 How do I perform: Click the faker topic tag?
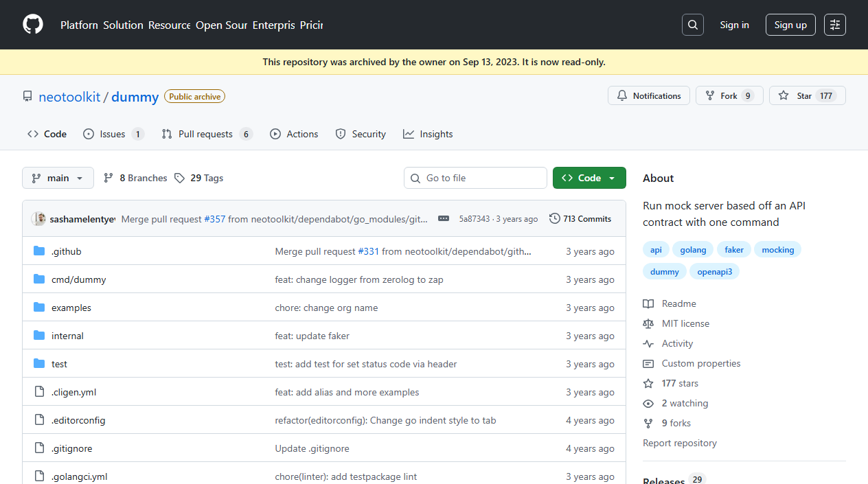(734, 250)
